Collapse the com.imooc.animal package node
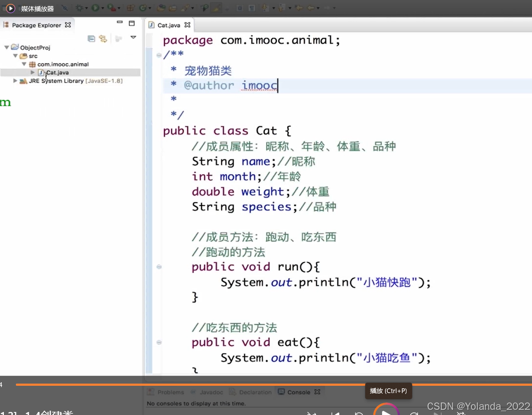Image resolution: width=532 pixels, height=415 pixels. tap(24, 64)
